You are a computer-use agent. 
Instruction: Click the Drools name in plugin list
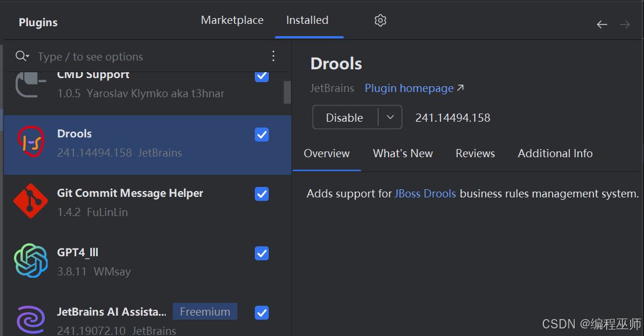74,134
